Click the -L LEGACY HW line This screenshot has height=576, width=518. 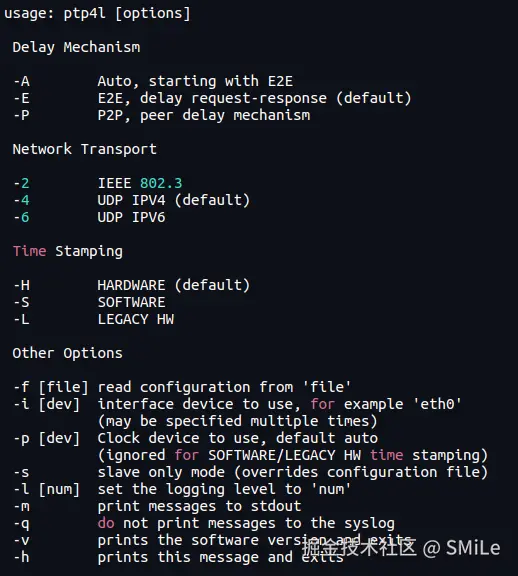click(x=94, y=319)
